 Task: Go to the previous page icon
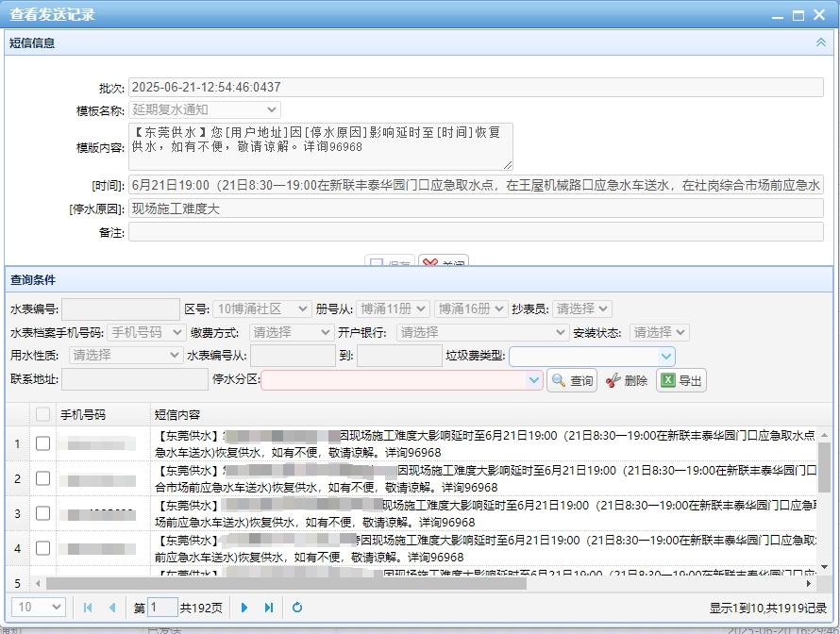112,608
